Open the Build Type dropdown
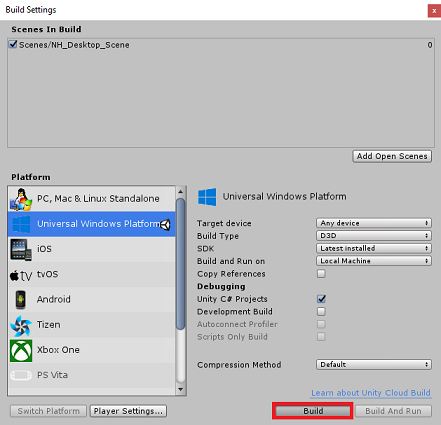Image resolution: width=441 pixels, height=425 pixels. [374, 236]
